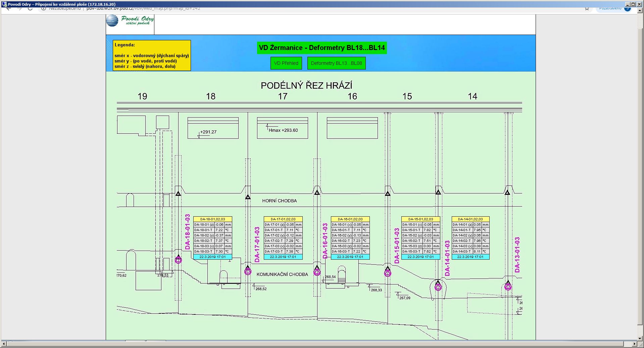Screen dimensions: 644x348
Task: Click the vertical scrollbar down arrow
Action: [x=640, y=338]
